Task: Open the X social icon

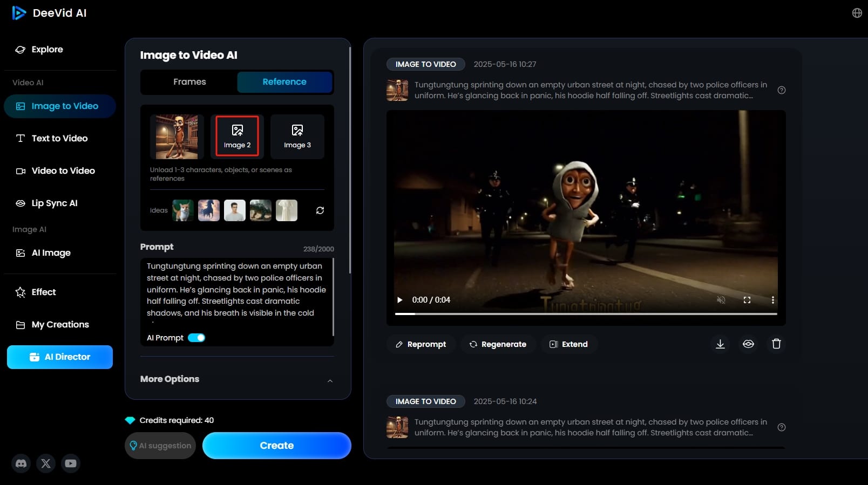Action: point(46,463)
